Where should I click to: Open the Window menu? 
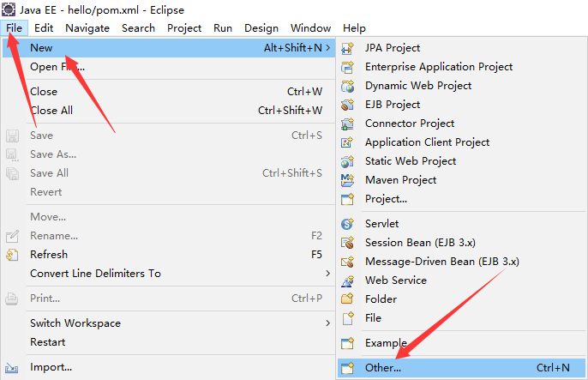(x=310, y=28)
